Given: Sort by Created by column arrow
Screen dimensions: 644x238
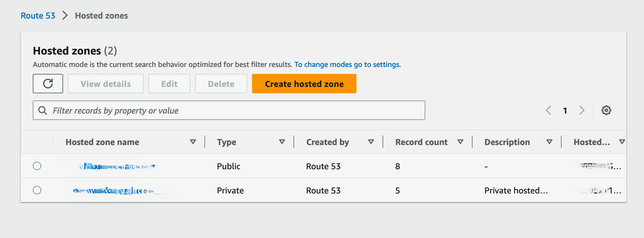Looking at the screenshot, I should pyautogui.click(x=371, y=142).
